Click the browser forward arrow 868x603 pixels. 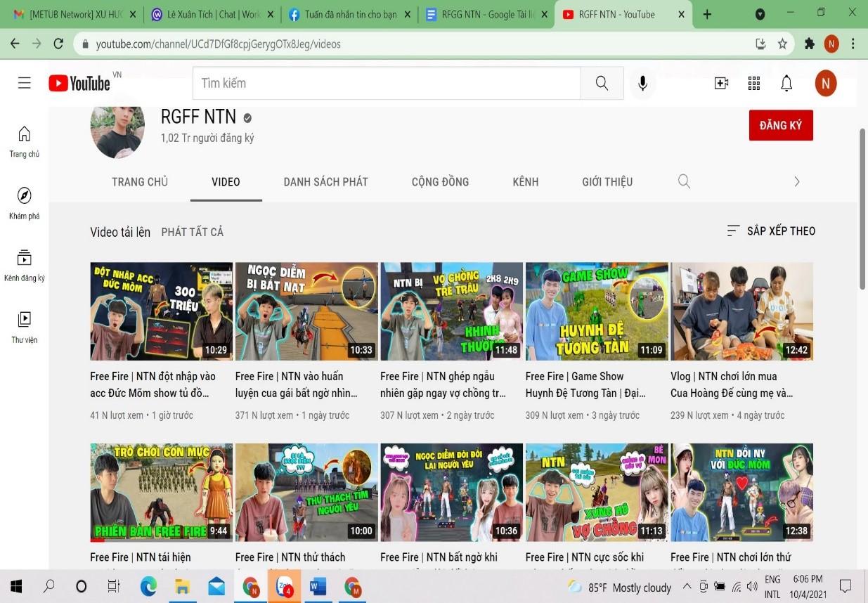(x=37, y=44)
